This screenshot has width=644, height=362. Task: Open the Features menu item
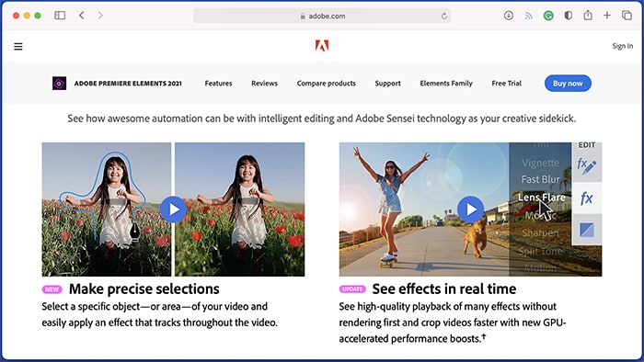[x=219, y=84]
